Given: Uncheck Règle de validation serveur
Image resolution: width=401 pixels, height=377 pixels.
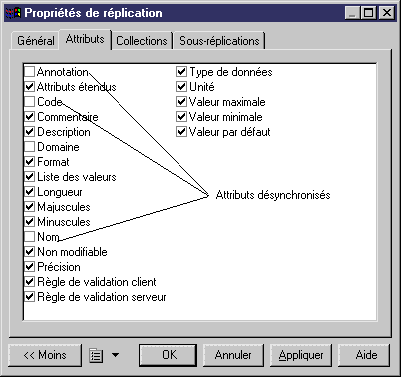Looking at the screenshot, I should 30,297.
